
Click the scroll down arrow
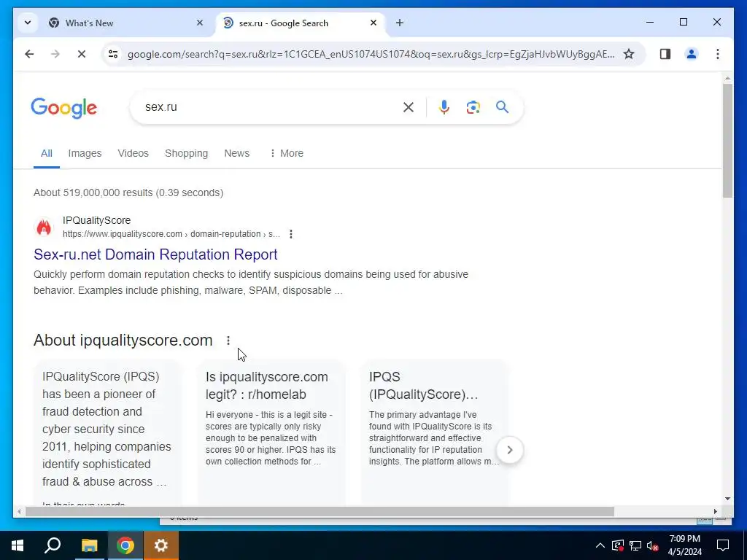[727, 499]
